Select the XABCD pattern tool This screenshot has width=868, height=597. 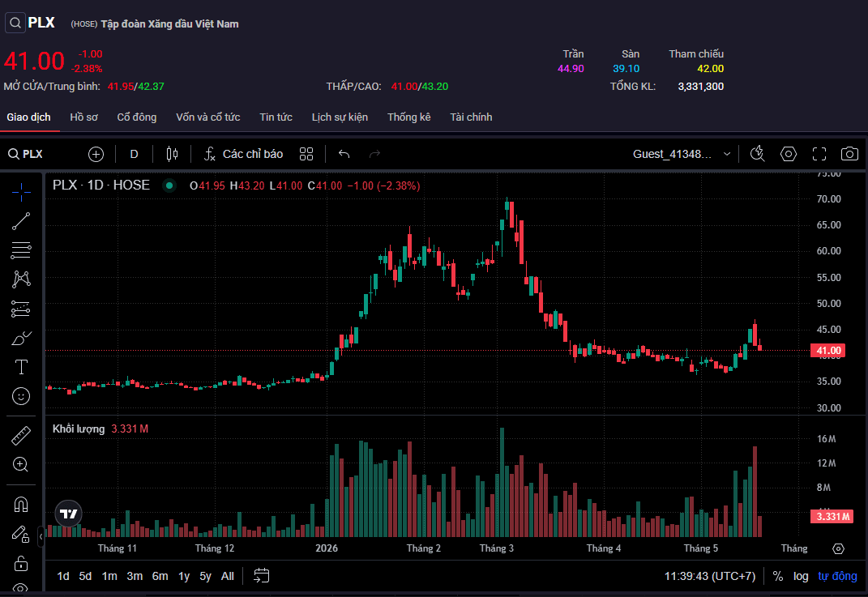click(x=21, y=279)
